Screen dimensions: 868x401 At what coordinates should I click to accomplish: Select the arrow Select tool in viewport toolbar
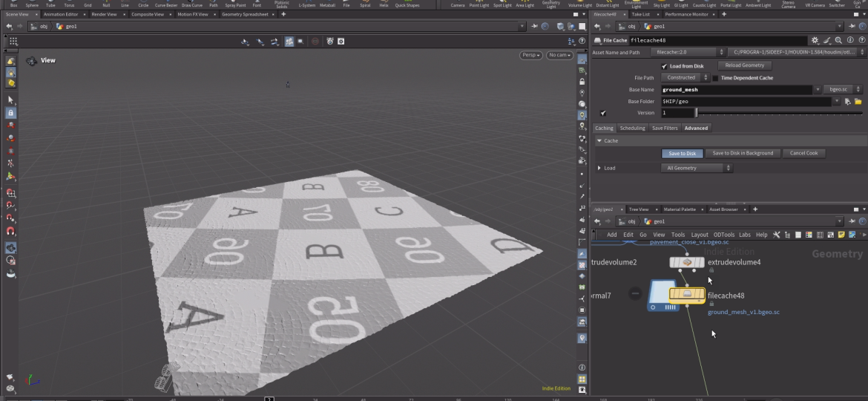click(x=10, y=100)
